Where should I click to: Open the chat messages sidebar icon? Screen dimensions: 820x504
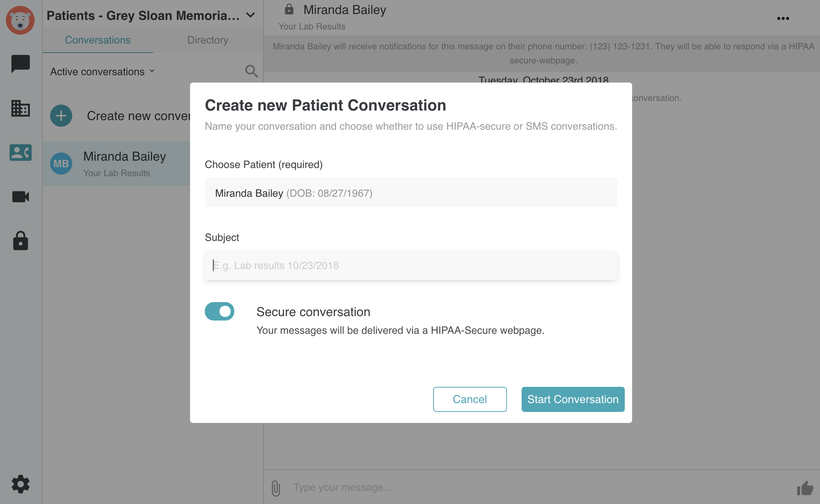tap(21, 64)
